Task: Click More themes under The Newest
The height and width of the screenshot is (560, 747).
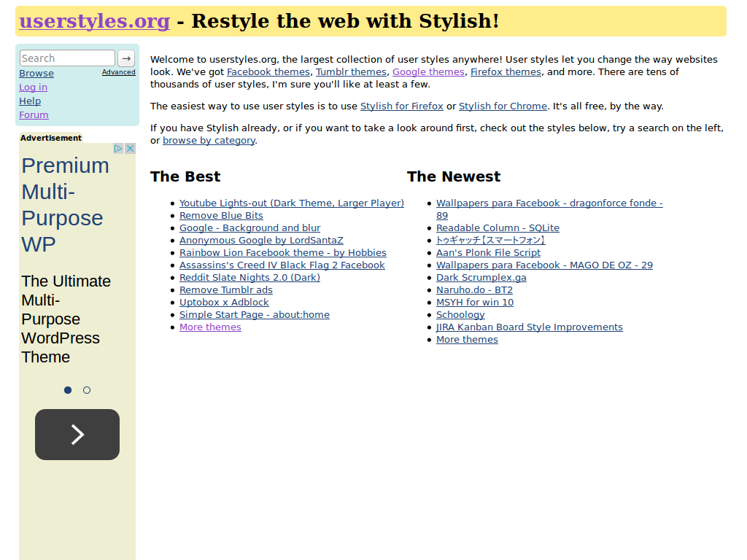Action: (x=467, y=340)
